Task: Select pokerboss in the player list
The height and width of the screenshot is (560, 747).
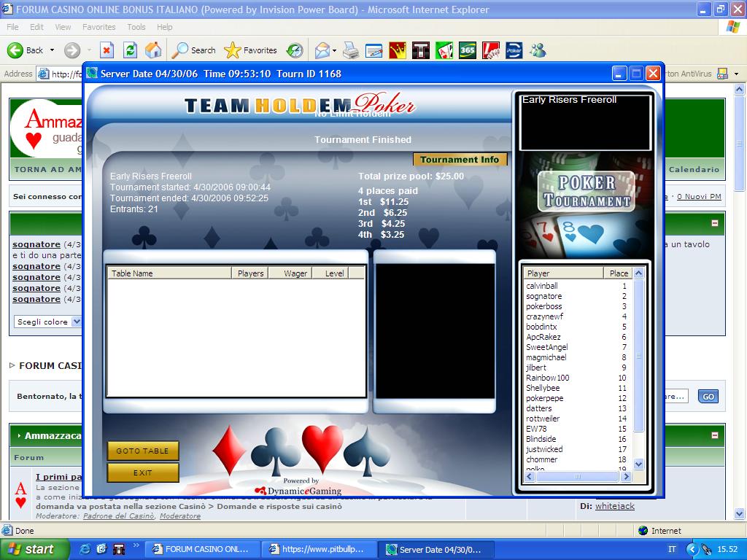Action: 543,306
